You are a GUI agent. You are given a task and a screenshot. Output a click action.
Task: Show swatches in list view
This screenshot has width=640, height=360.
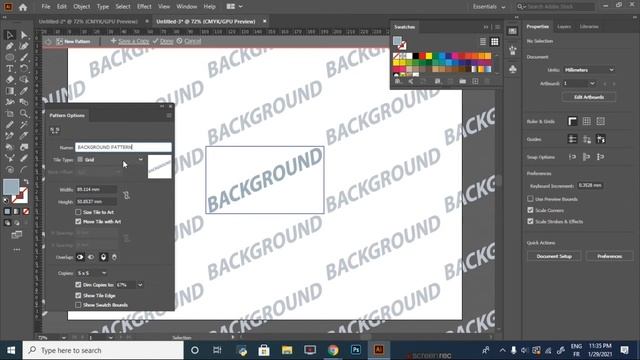(x=483, y=42)
